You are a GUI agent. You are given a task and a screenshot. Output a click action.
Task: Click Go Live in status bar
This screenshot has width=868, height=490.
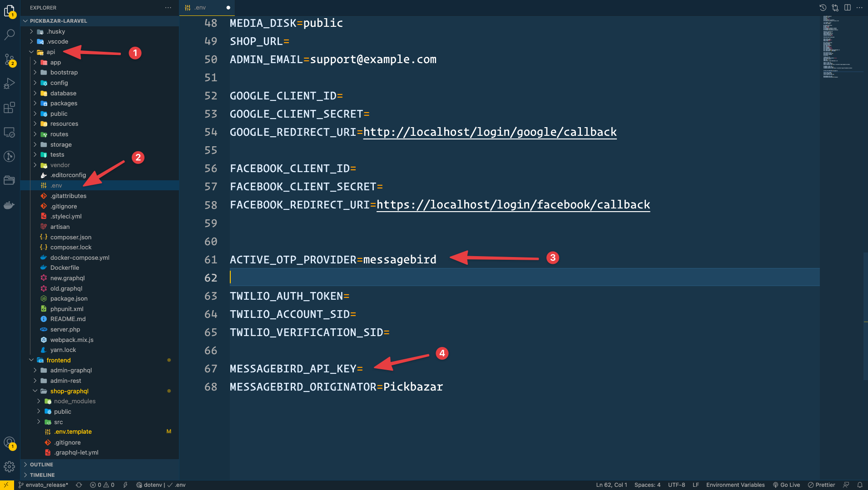[x=786, y=485]
